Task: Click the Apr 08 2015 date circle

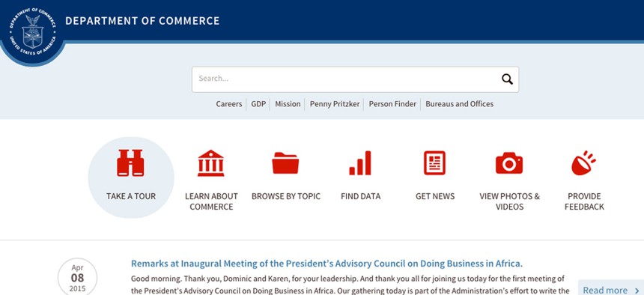Action: [77, 277]
